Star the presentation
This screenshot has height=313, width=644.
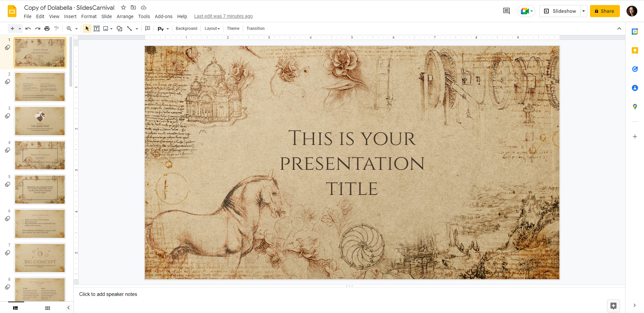(123, 7)
